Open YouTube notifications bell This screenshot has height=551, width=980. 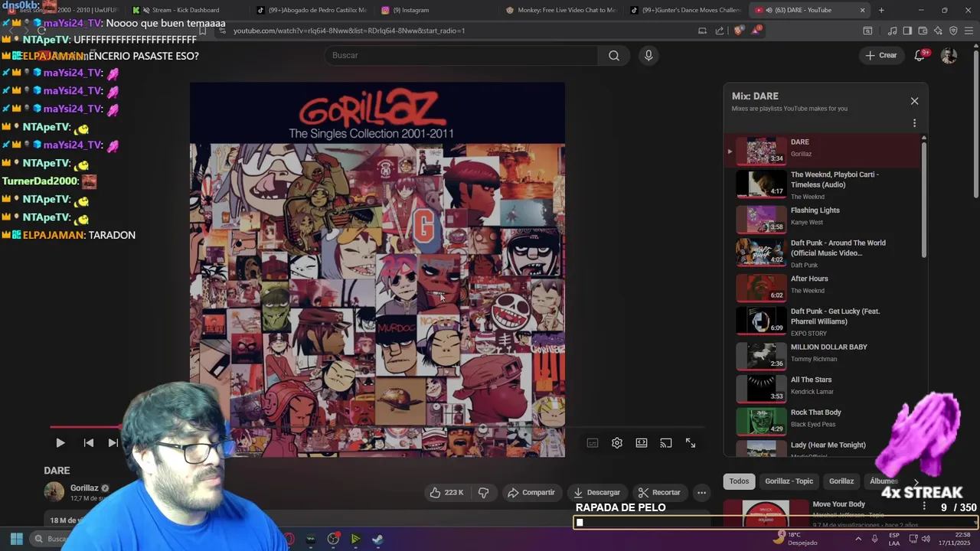pyautogui.click(x=920, y=55)
